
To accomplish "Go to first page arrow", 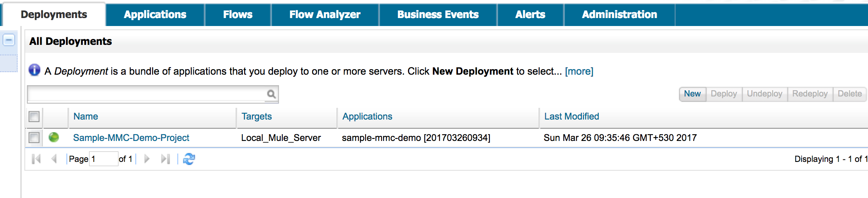I will (37, 159).
